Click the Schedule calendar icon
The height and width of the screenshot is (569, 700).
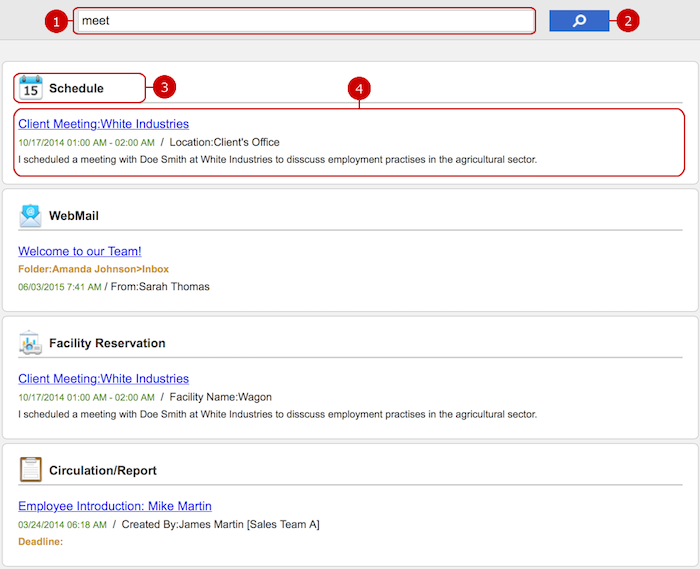point(31,88)
